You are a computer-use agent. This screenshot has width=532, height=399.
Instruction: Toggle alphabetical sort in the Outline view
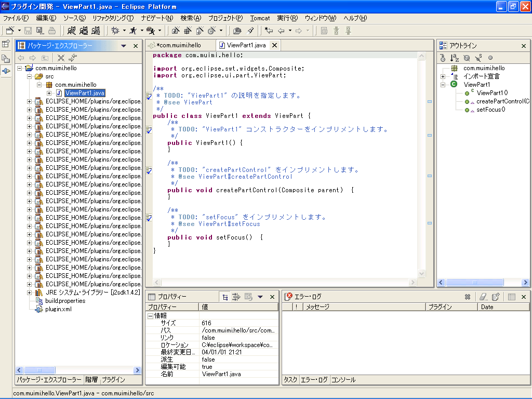[455, 58]
